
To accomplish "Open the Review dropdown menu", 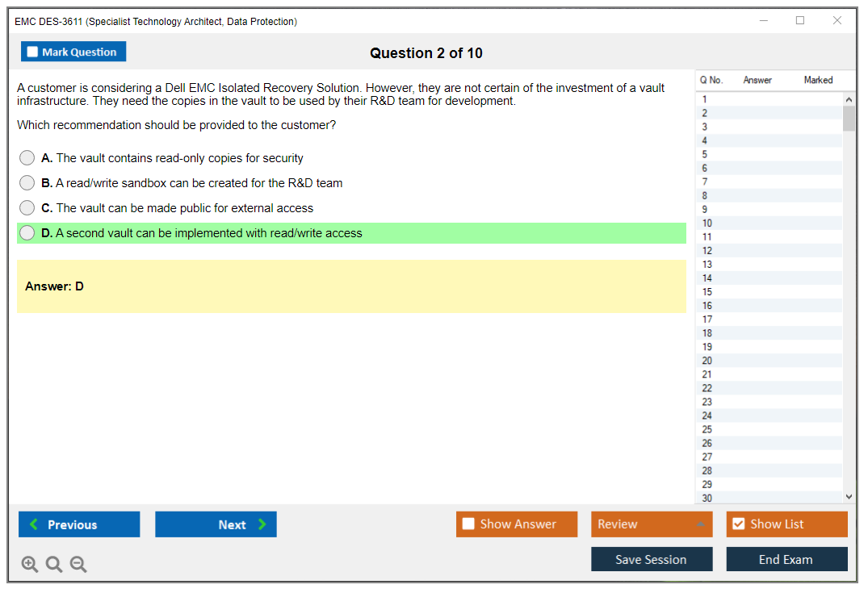I will (651, 524).
